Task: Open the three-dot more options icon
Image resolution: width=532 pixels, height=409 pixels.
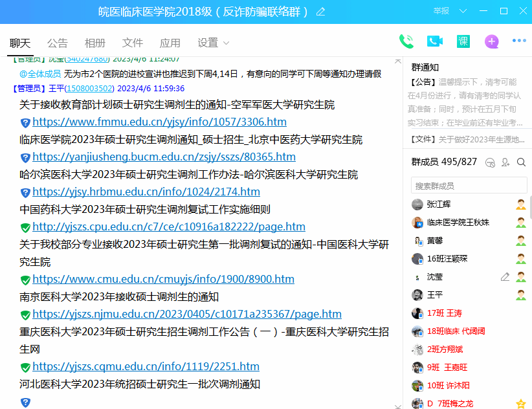Action: pos(519,41)
